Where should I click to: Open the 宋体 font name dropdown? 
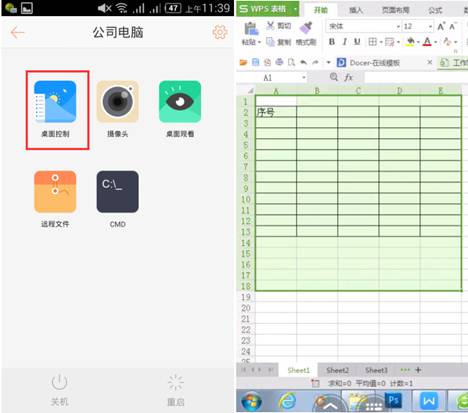398,26
